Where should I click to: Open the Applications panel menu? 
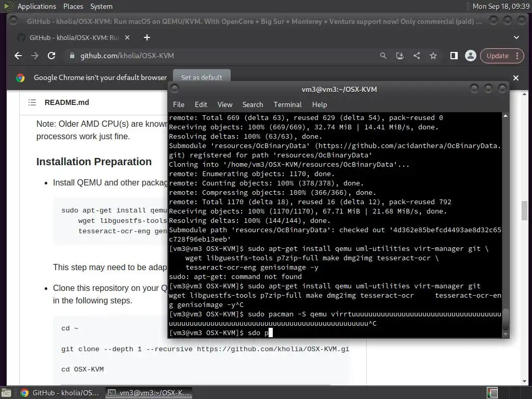(x=37, y=6)
